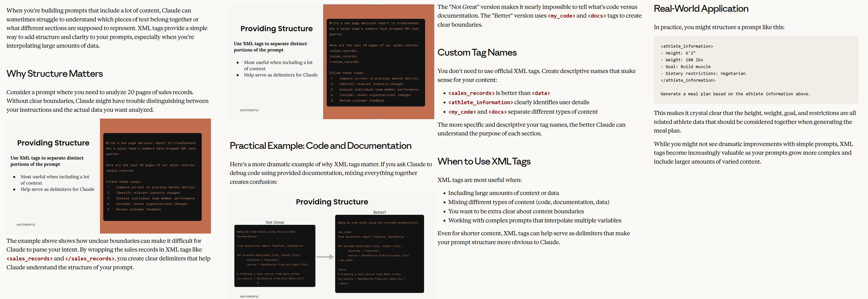Click the <data> inline code in the bullet list
This screenshot has width=868, height=299.
541,93
